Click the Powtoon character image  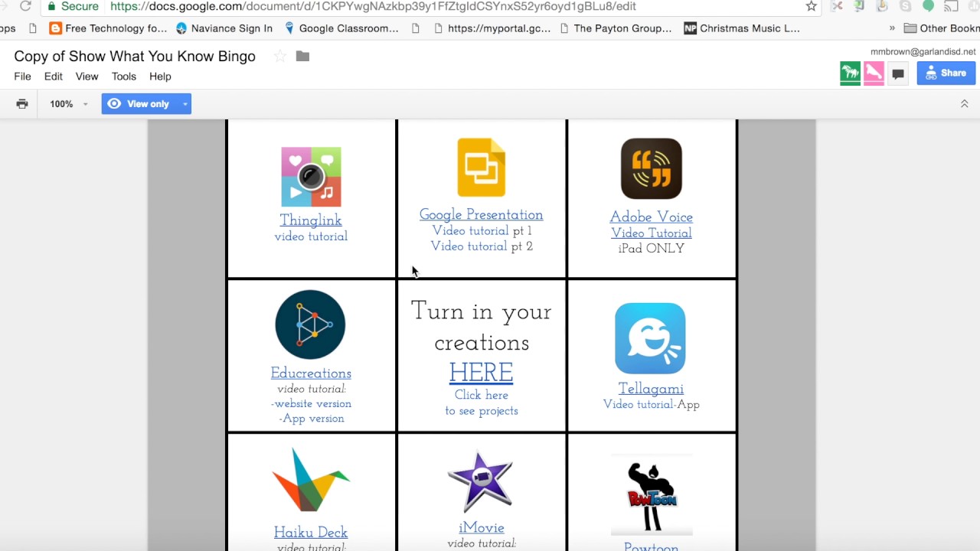[652, 495]
